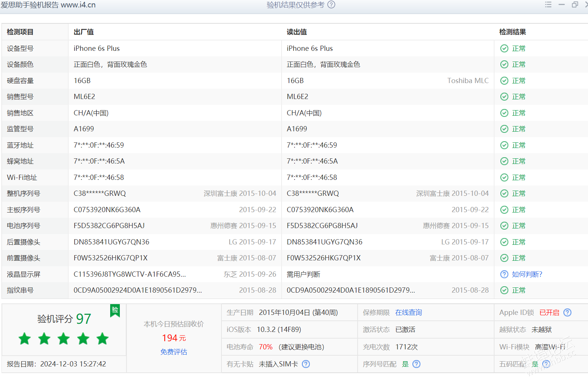Click the 194元 estimated recycle price
This screenshot has width=588, height=382.
[x=174, y=338]
